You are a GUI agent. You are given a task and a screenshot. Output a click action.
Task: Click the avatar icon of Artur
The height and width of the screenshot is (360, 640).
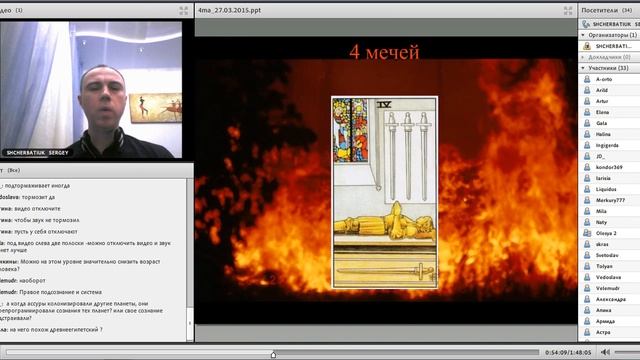tap(587, 101)
